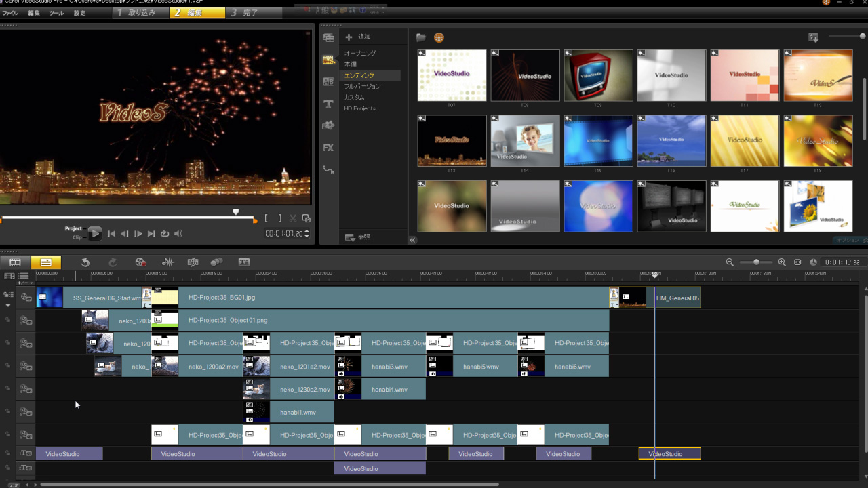Open the Sound Mixer tool

(167, 262)
